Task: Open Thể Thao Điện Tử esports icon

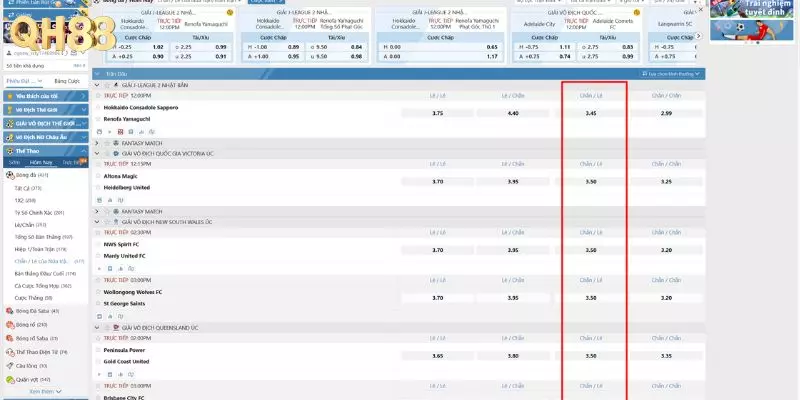Action: click(10, 352)
